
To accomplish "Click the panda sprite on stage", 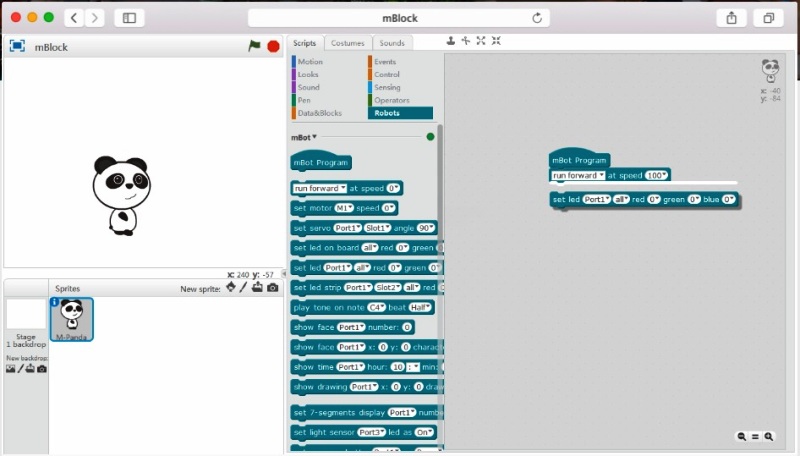I will 122,196.
